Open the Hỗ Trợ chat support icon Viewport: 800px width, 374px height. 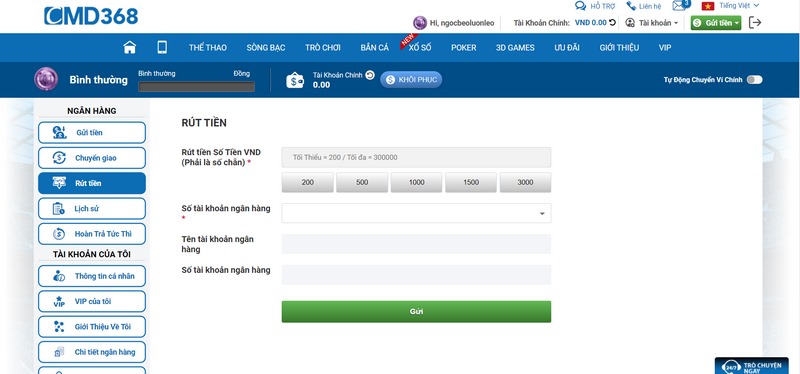tap(580, 6)
